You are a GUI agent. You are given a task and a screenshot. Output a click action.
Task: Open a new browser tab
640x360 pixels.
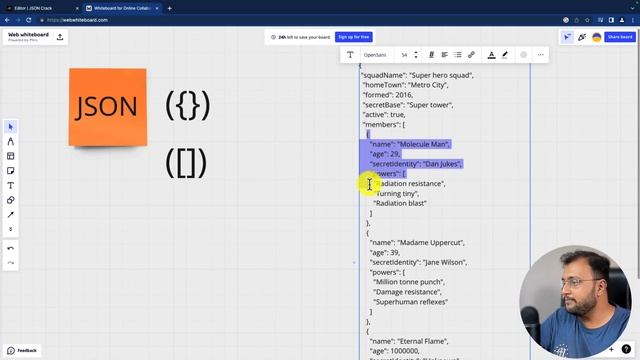[x=169, y=8]
